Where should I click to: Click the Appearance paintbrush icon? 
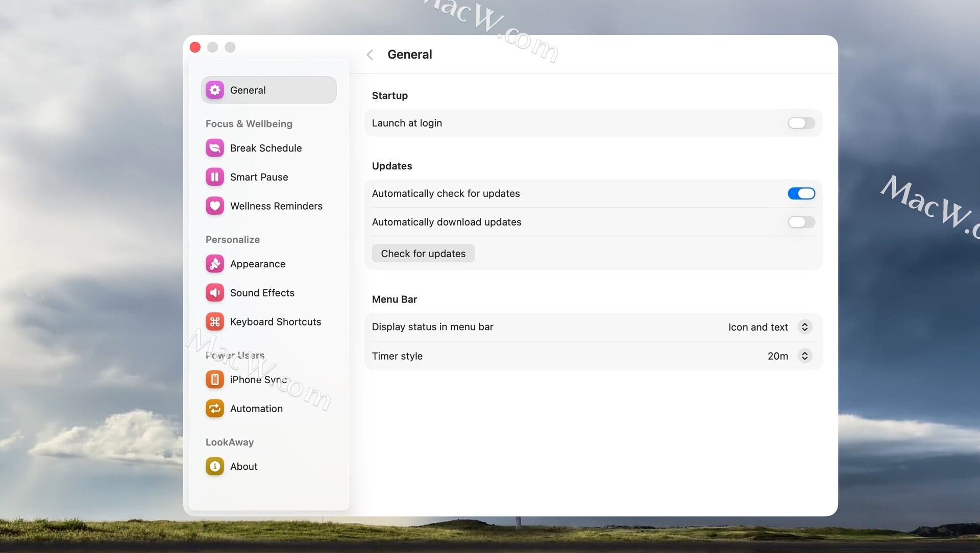[x=214, y=264]
